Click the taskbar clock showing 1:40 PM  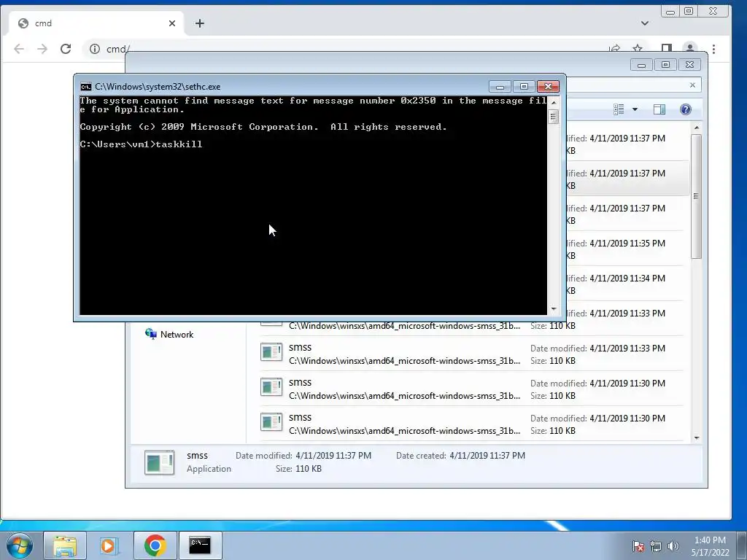[x=710, y=546]
